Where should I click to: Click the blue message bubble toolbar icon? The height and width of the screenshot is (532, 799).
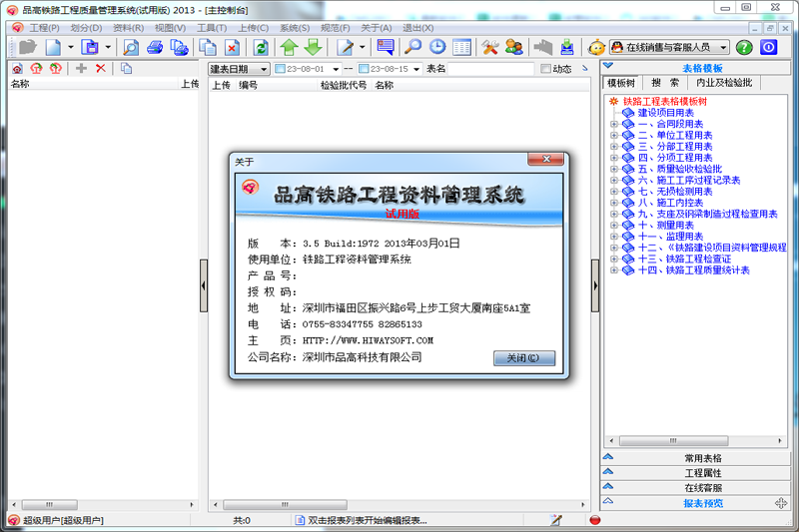(386, 47)
